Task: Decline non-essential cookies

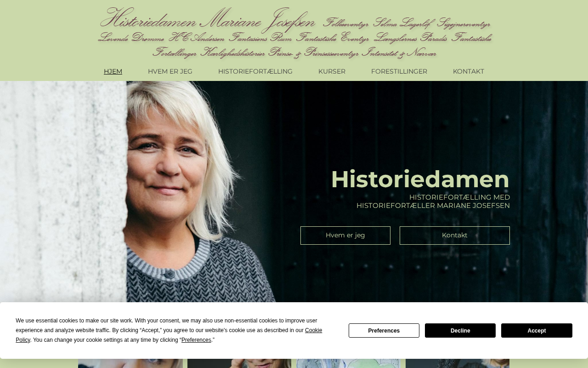Action: click(x=460, y=331)
